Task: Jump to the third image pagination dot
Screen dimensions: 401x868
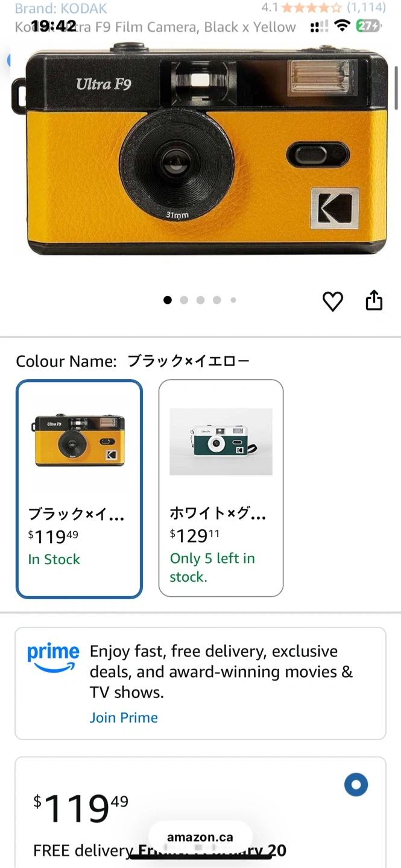Action: pos(200,300)
